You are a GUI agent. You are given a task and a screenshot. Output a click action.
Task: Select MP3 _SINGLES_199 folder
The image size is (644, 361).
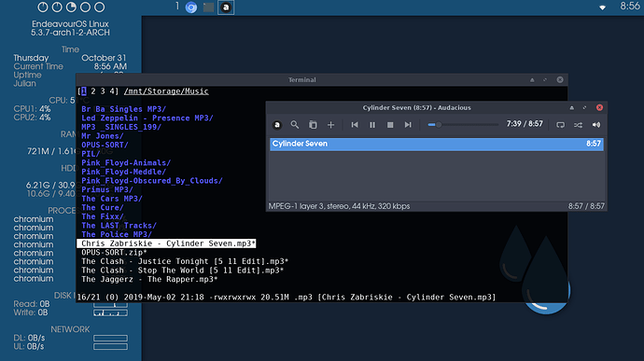point(121,127)
